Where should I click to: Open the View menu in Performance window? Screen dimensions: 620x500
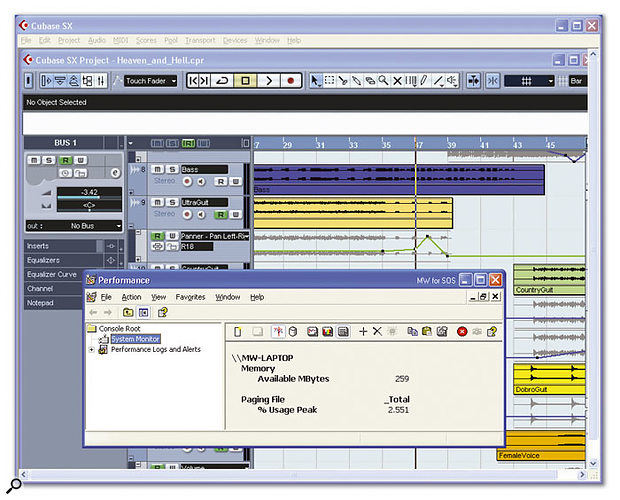[159, 297]
